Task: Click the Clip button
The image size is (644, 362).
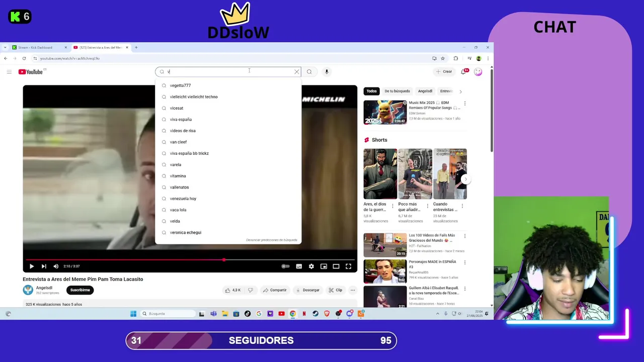Action: 335,290
